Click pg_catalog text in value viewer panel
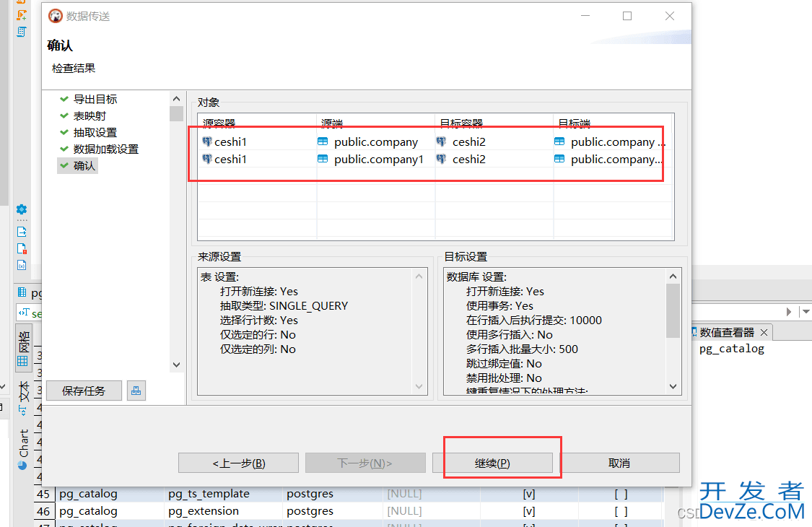812x527 pixels. click(732, 349)
